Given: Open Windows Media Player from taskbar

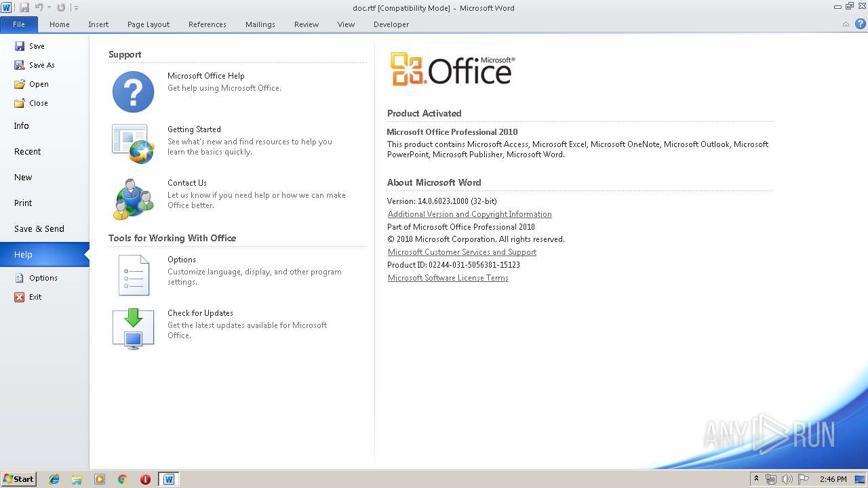Looking at the screenshot, I should coord(100,479).
